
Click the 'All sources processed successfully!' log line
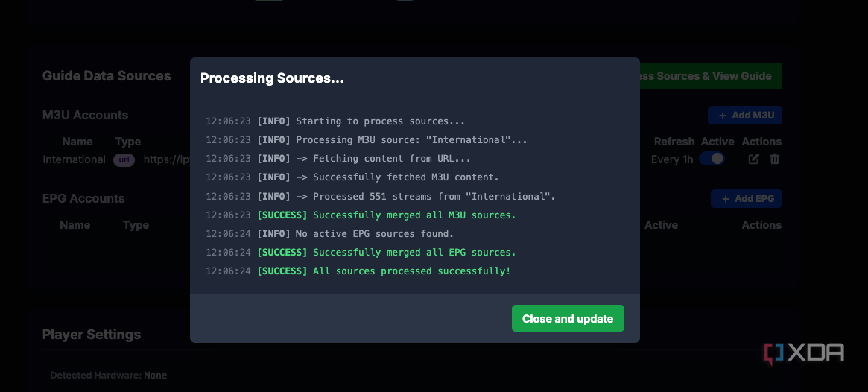(411, 271)
